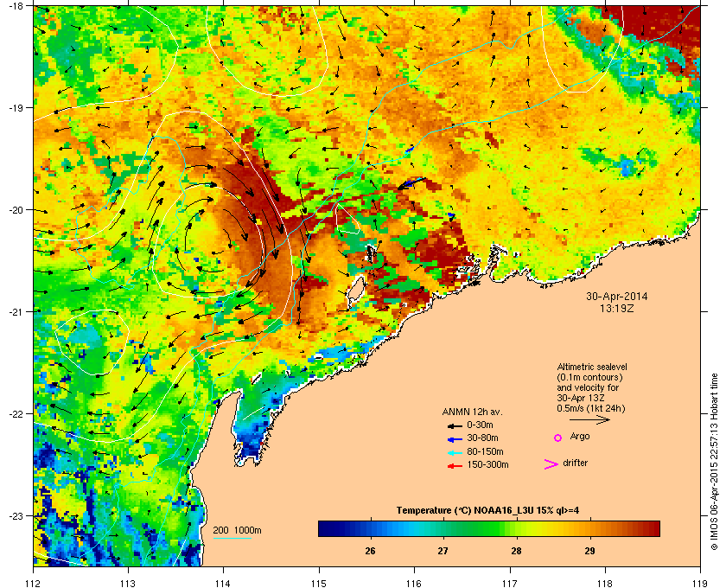Image resolution: width=726 pixels, height=588 pixels.
Task: Click the black 0-30m legend arrow
Action: click(x=455, y=425)
